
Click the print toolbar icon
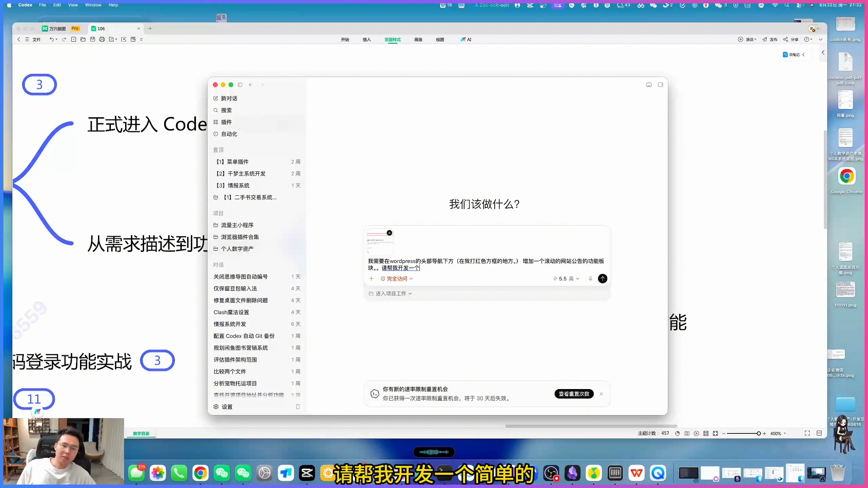tap(102, 39)
